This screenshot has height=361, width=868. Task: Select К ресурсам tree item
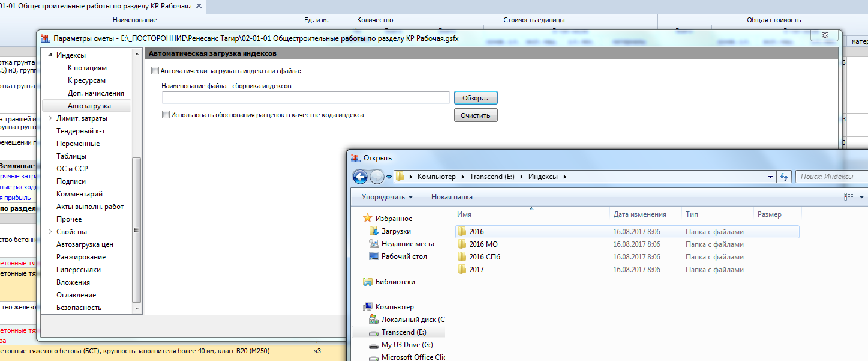coord(86,80)
